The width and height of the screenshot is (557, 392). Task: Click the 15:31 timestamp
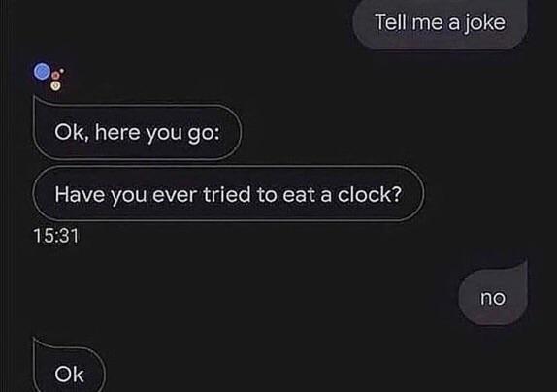pos(55,236)
